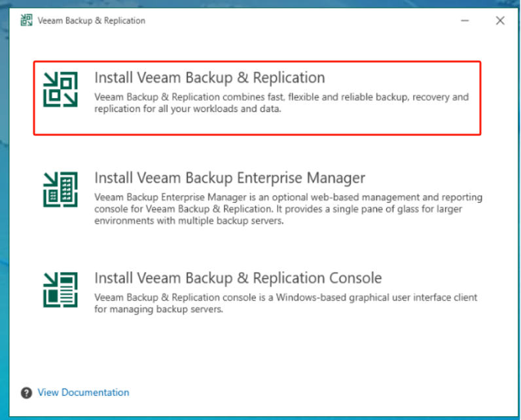Viewport: 521px width, 420px height.
Task: Click the question mark help icon
Action: [27, 393]
